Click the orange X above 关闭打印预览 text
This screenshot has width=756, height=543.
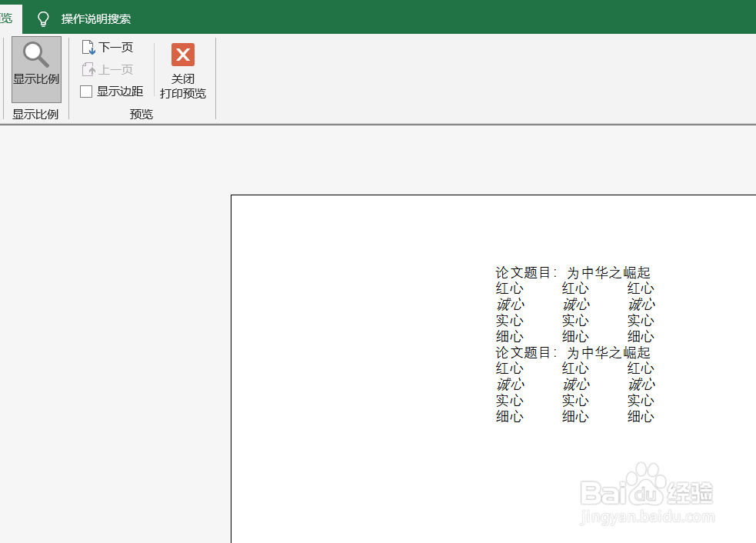pyautogui.click(x=182, y=55)
